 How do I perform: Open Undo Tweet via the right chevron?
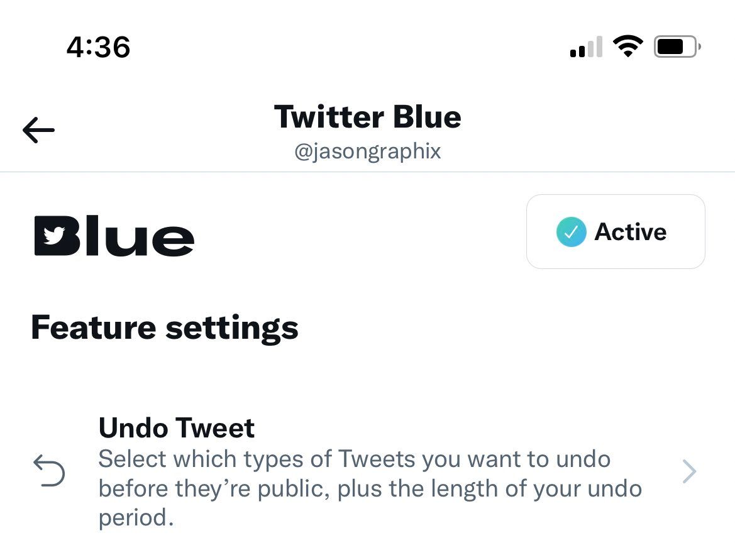689,472
